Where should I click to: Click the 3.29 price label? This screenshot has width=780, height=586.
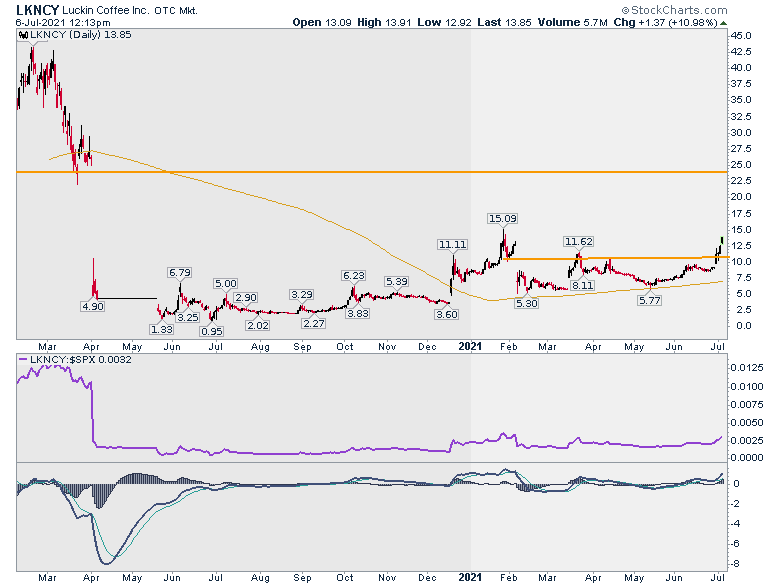(x=301, y=294)
